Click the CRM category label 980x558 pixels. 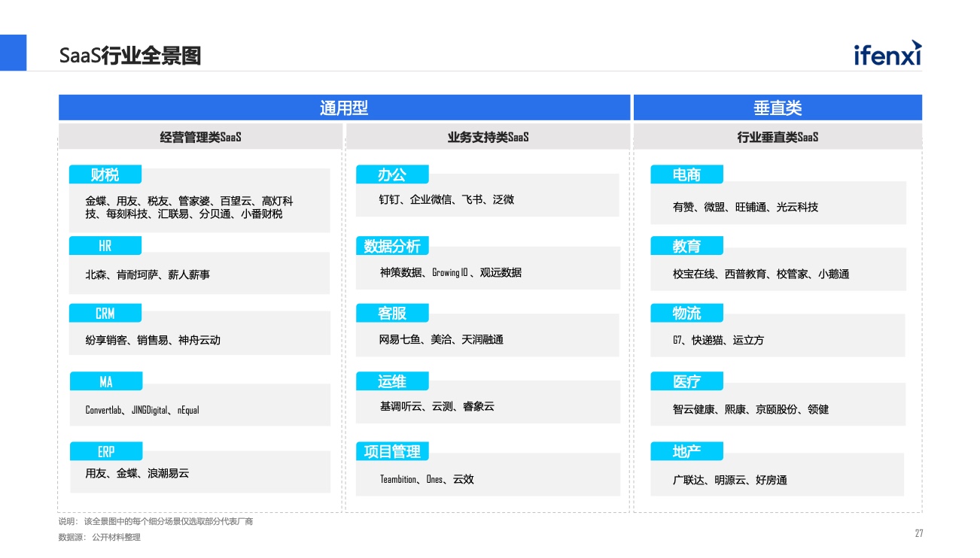[x=105, y=314]
